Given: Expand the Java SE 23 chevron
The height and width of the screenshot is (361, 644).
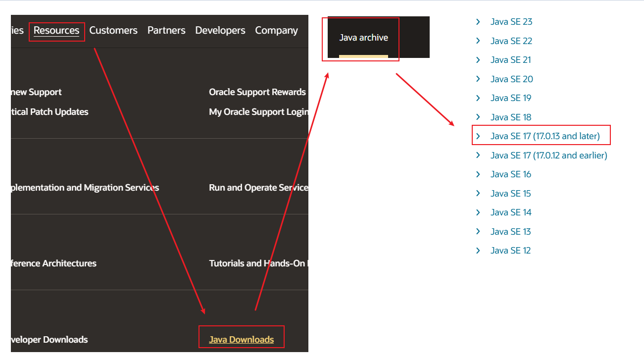Looking at the screenshot, I should click(478, 22).
